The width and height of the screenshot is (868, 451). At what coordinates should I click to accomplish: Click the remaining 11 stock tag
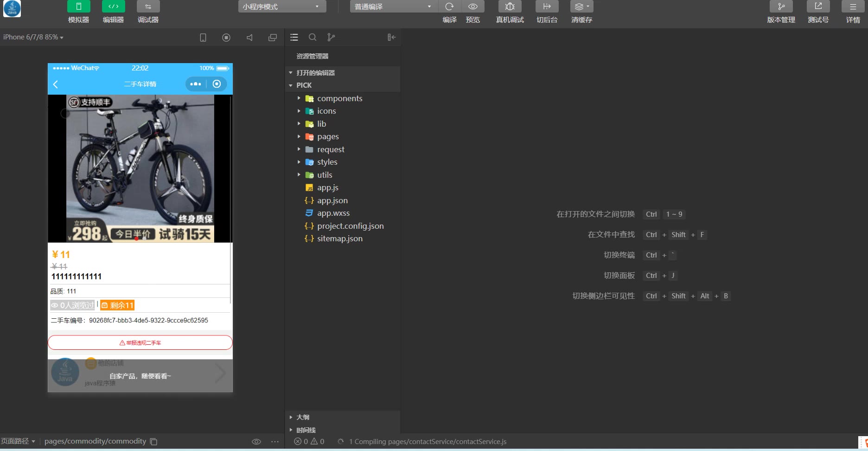click(117, 305)
